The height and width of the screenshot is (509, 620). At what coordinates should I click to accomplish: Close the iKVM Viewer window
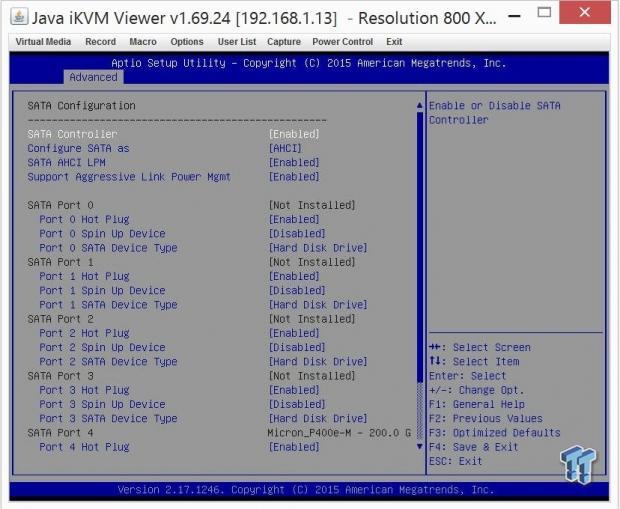tap(585, 13)
